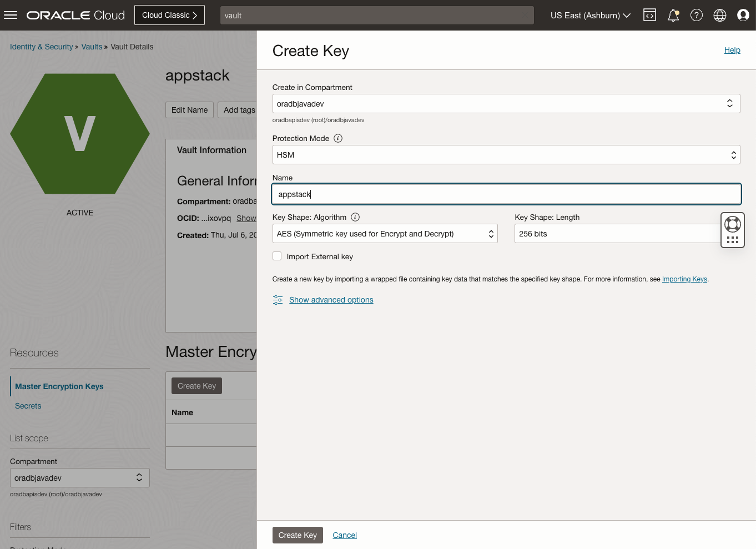Click the key Name input field
The width and height of the screenshot is (756, 549).
coord(506,194)
